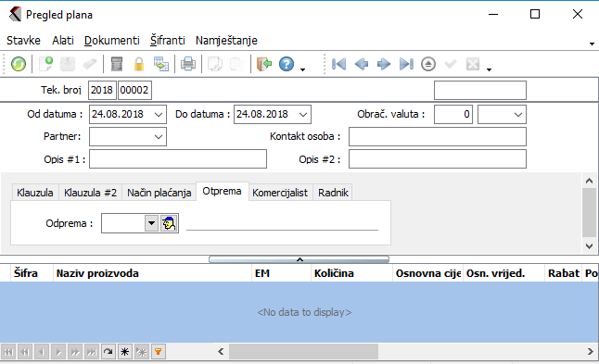
Task: Click the Opis #1 text field
Action: click(x=178, y=158)
